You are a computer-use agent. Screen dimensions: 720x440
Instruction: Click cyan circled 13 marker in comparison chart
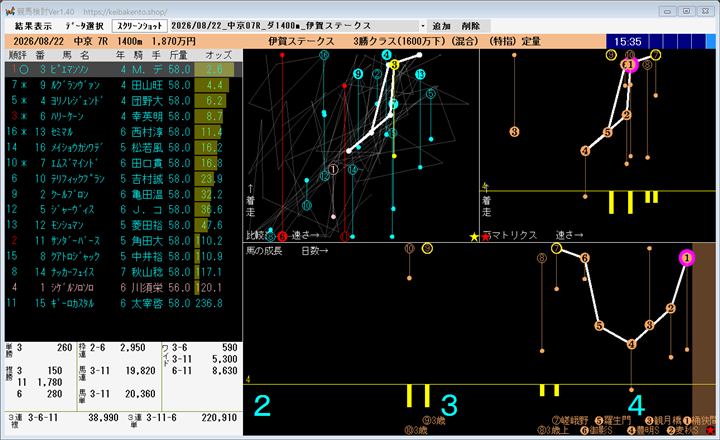coord(420,74)
